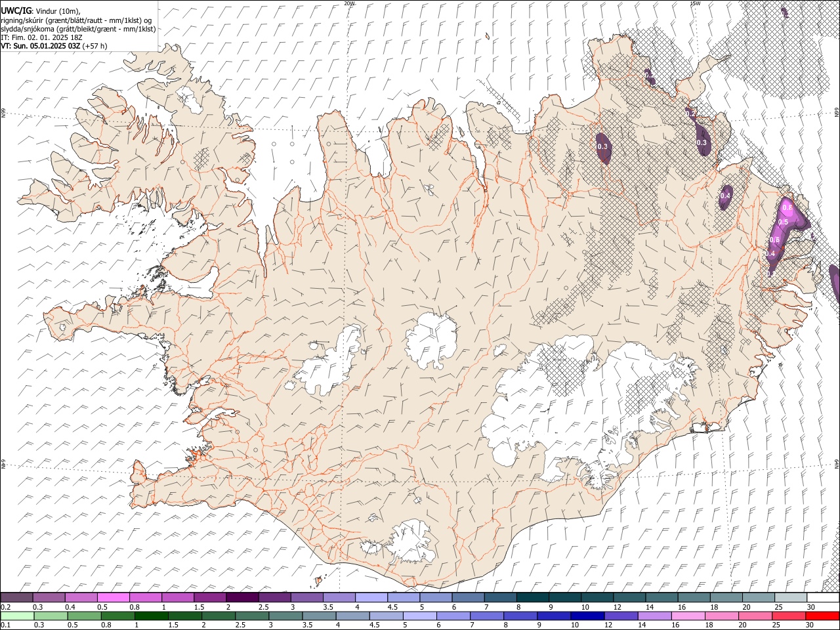Click the 0.4 value in the small isolated oval patch
This screenshot has width=840, height=630.
coord(725,196)
